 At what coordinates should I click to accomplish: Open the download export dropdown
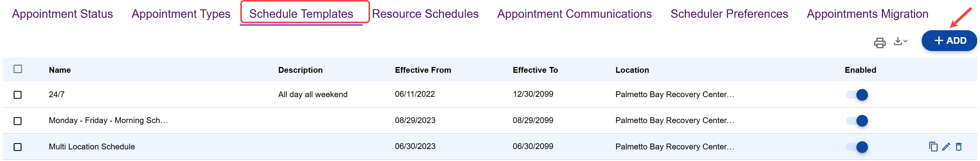click(x=900, y=41)
